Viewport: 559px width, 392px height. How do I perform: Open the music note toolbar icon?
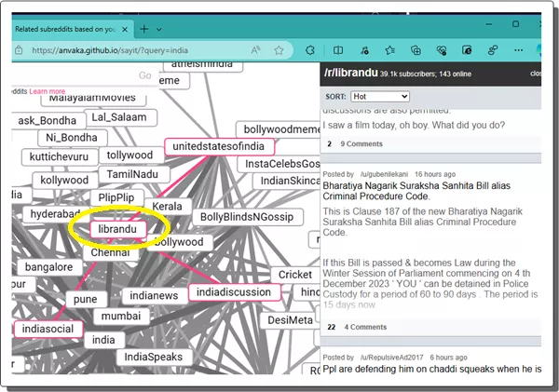(x=364, y=50)
